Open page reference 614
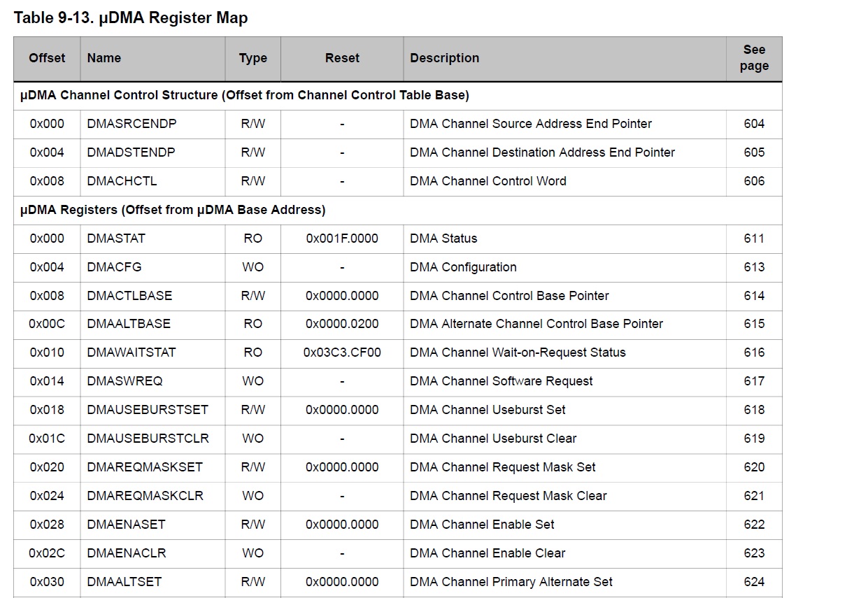Viewport: 868px width, 598px height. (754, 296)
